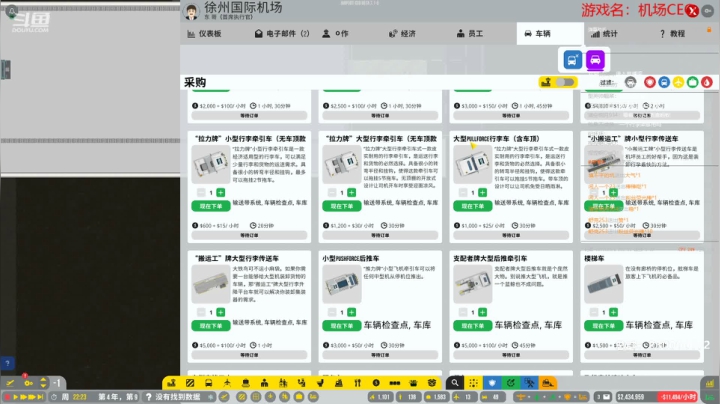Change floor with the up/down arrows

pos(43,382)
